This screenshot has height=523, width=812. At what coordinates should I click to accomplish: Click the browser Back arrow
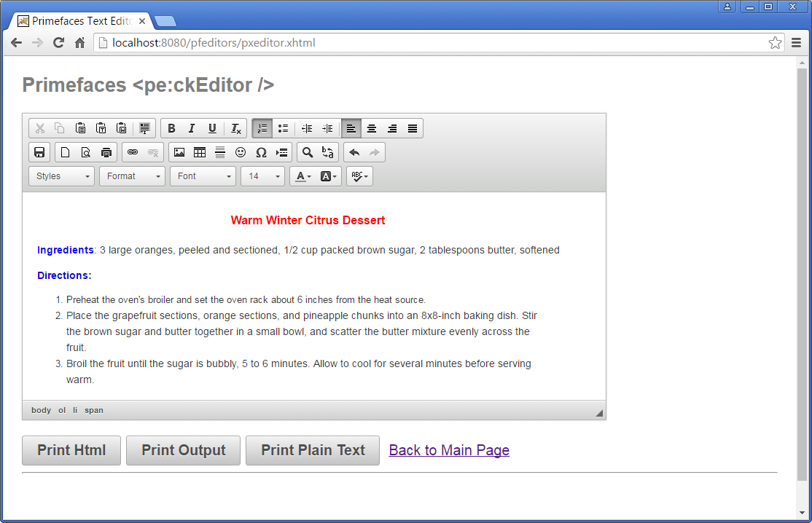click(x=16, y=43)
